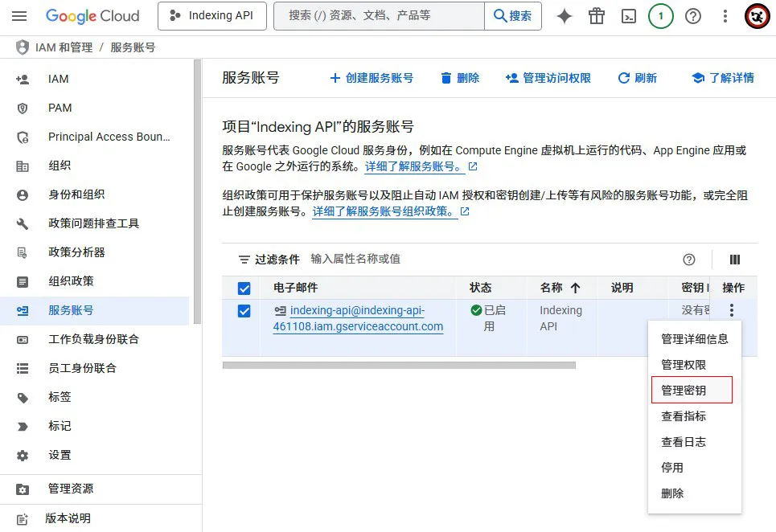Click the table filter help icon
776x532 pixels.
[689, 260]
